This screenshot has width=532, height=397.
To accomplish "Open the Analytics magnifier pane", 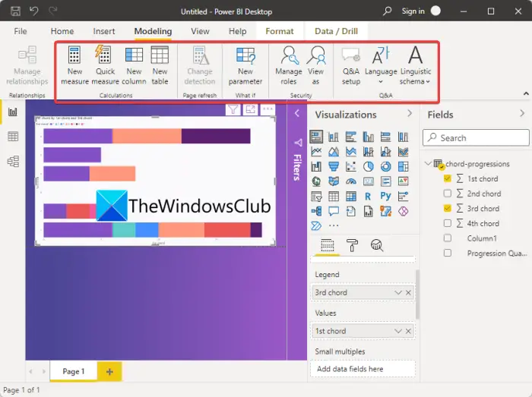I will (377, 245).
